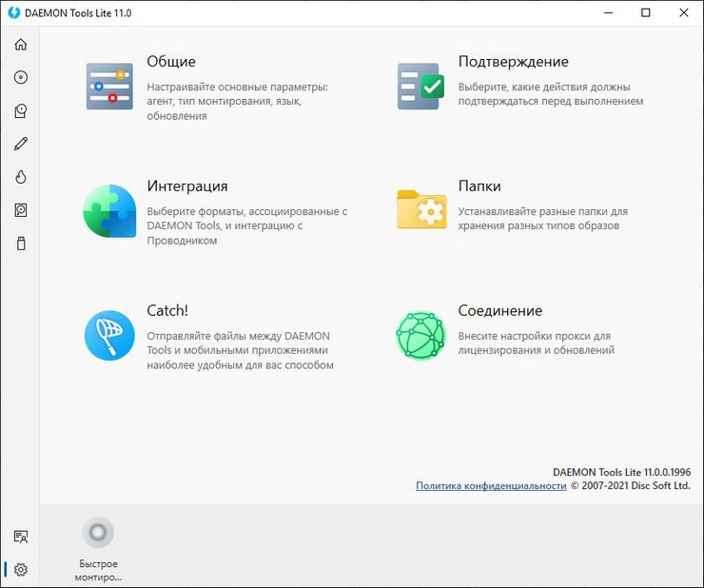Click the hard disk drive sidebar icon
This screenshot has width=704, height=588.
click(20, 210)
